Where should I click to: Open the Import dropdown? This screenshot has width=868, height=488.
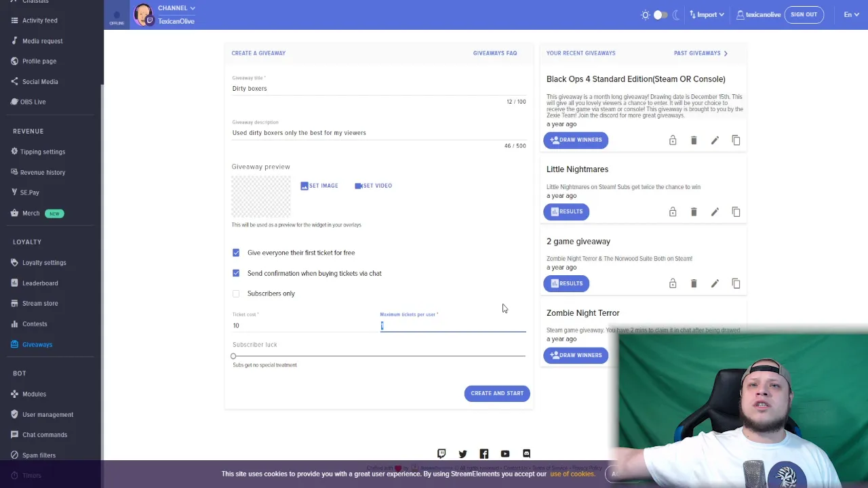coord(707,15)
